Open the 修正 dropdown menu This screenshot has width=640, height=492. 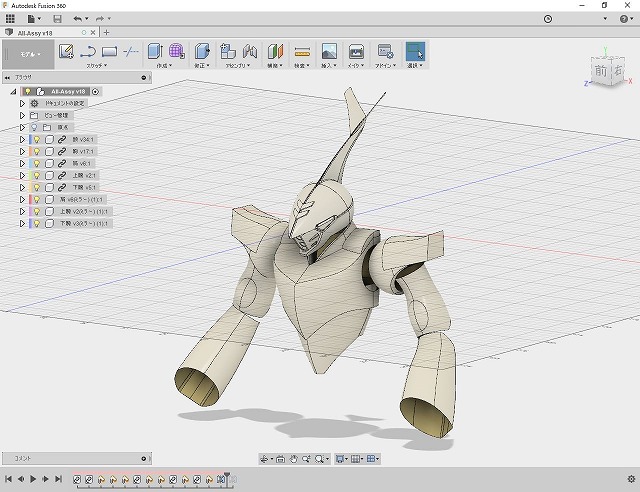pos(202,65)
